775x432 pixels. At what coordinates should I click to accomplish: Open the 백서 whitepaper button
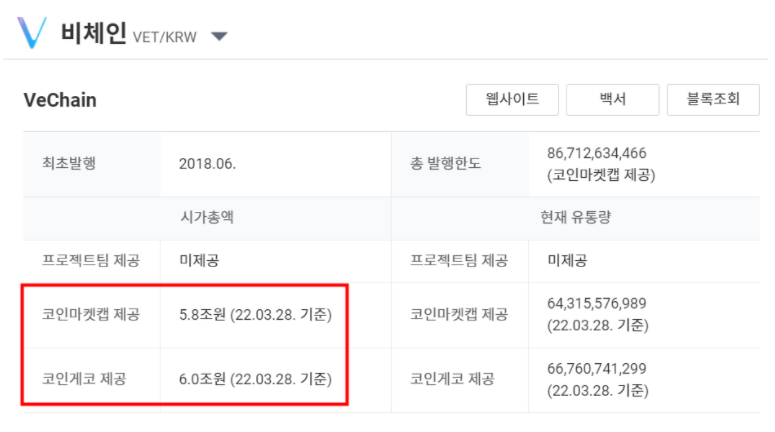612,100
